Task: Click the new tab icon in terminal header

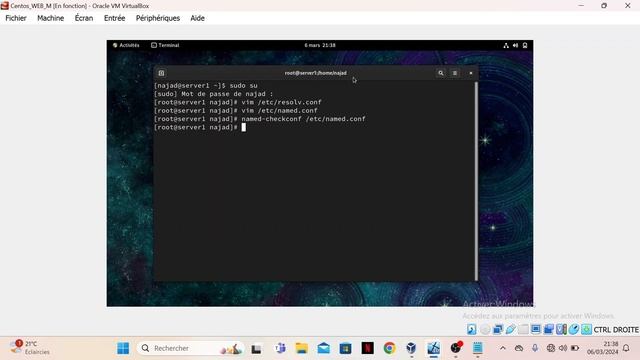Action: (161, 73)
